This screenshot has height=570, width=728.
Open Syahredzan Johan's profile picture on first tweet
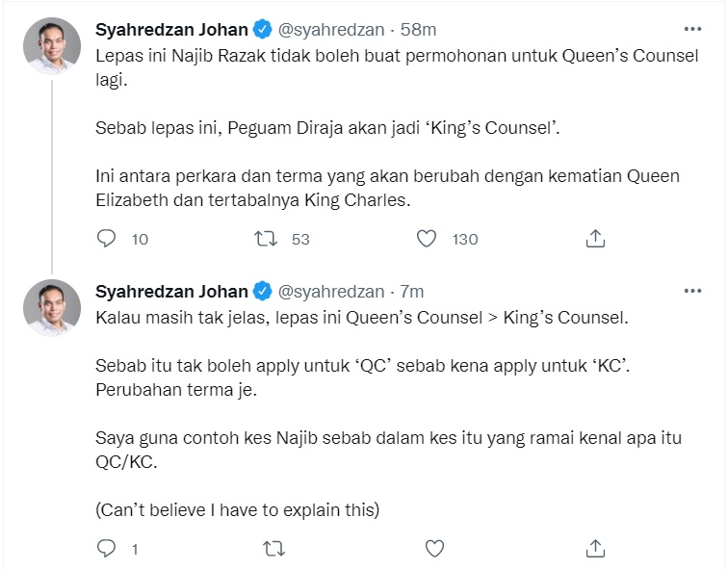tap(52, 46)
